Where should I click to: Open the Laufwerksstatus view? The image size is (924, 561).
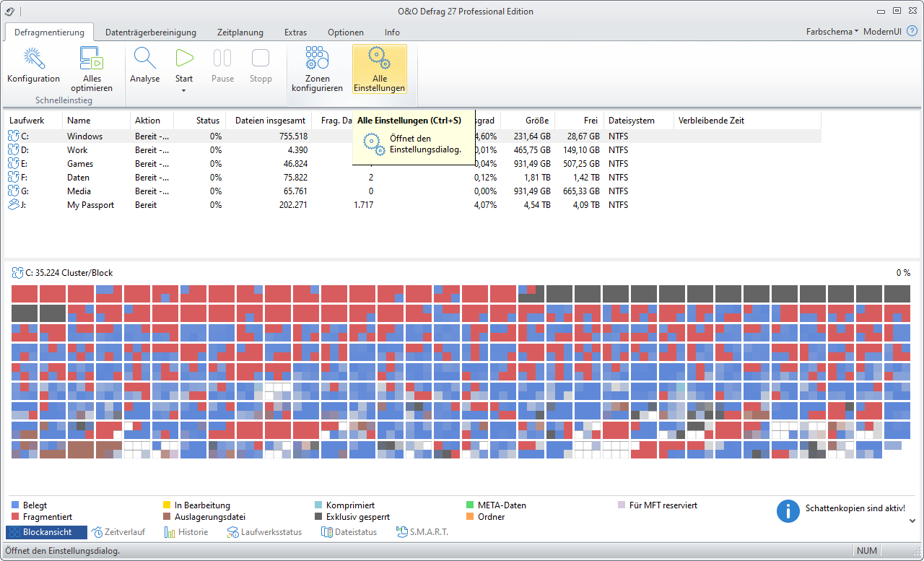[264, 532]
